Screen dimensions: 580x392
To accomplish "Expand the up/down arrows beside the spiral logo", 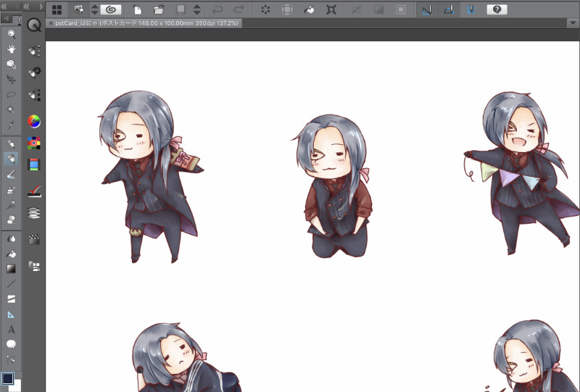I will (x=95, y=9).
